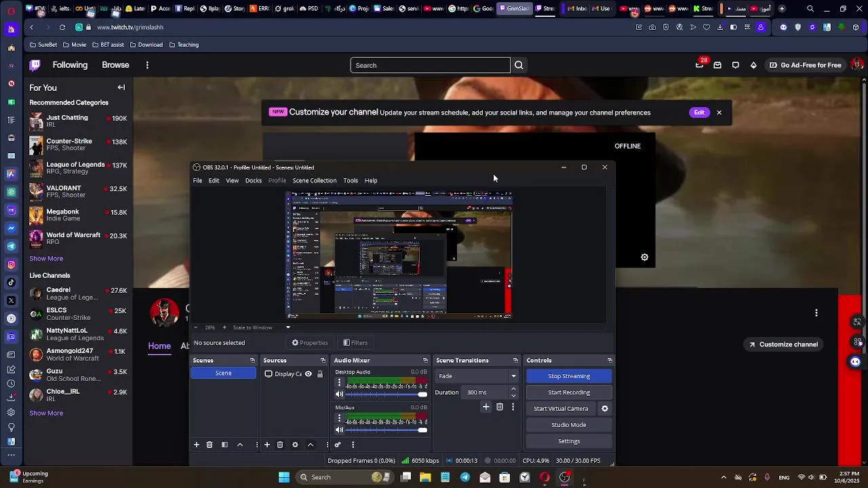The width and height of the screenshot is (868, 488).
Task: Open Mic/Aux options three-dot menu
Action: [339, 418]
